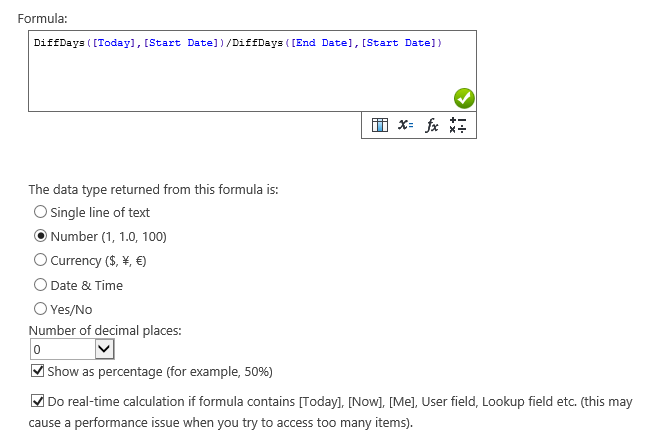Click the DiffDays function beginning the formula
Viewport: 652px width, 438px height.
59,43
